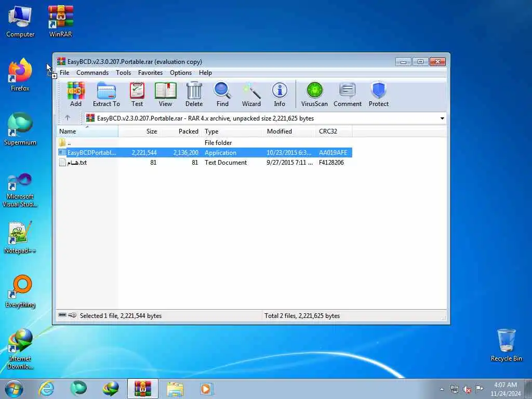Open Windows Explorer from the taskbar
532x399 pixels.
coord(175,389)
